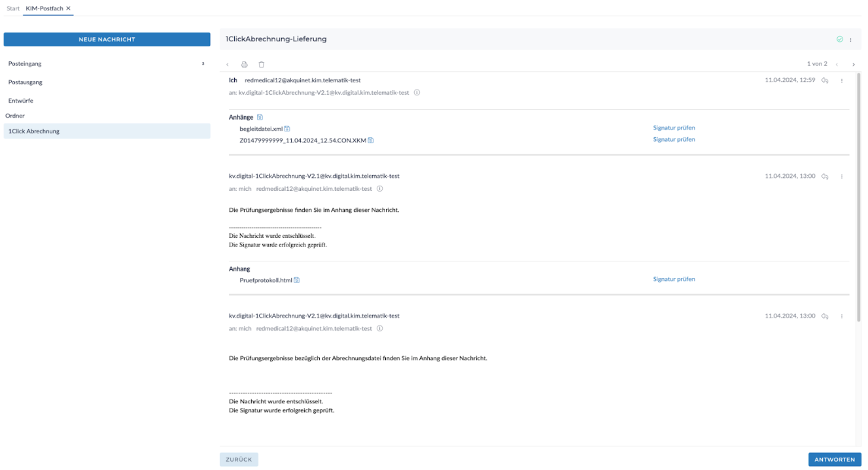Reply icon on the 12:59 message
868x470 pixels.
point(825,80)
